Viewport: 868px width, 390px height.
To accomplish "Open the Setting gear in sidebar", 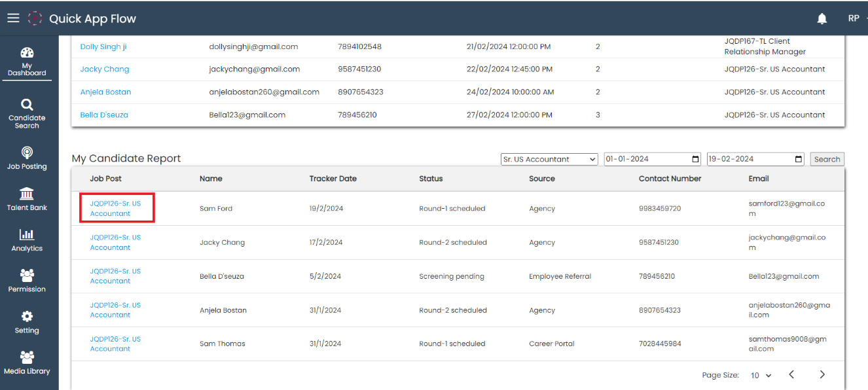I will [x=27, y=322].
